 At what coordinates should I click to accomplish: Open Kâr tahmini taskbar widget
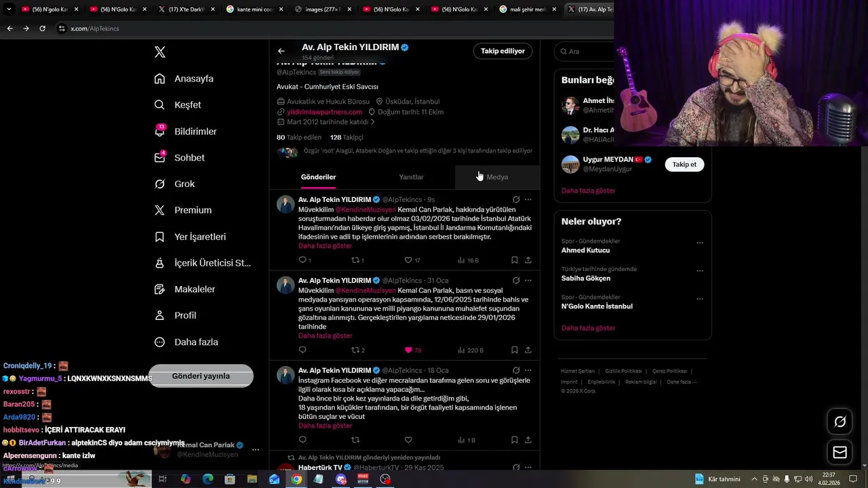[x=717, y=479]
